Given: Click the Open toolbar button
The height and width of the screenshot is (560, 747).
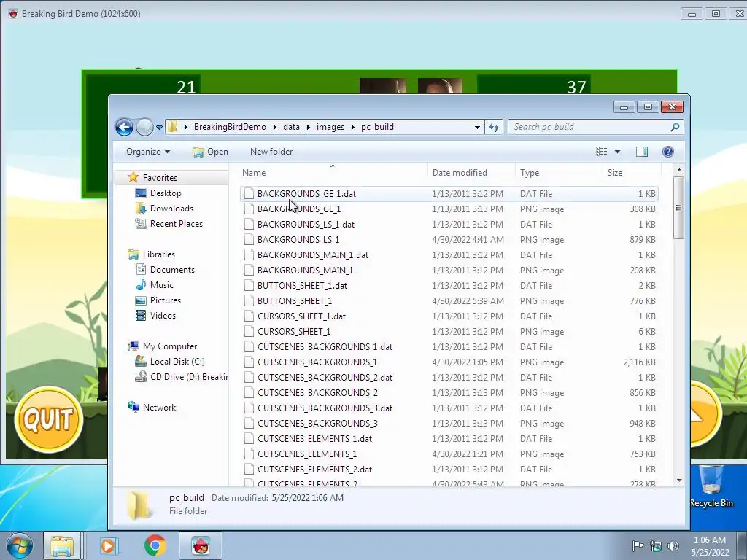Looking at the screenshot, I should tap(210, 152).
